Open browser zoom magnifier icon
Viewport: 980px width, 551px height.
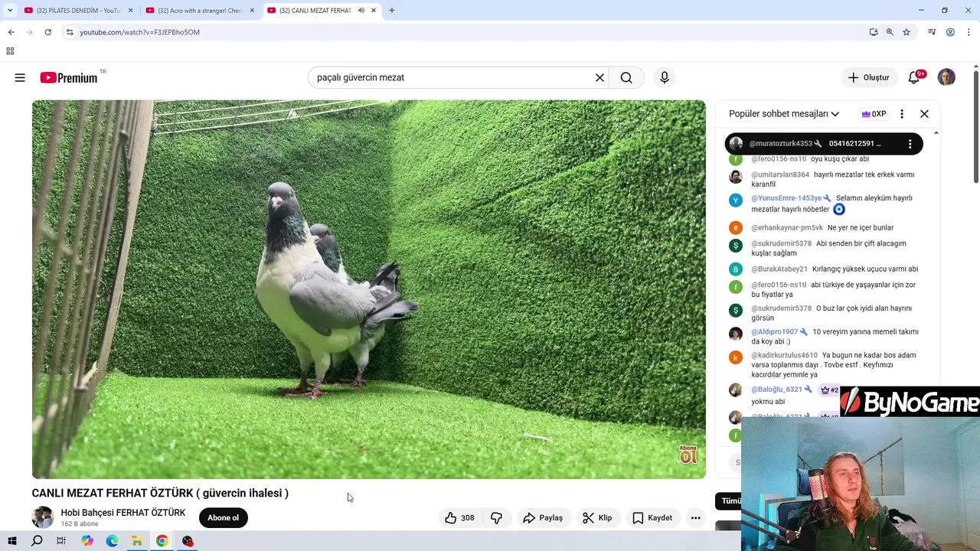tap(890, 32)
